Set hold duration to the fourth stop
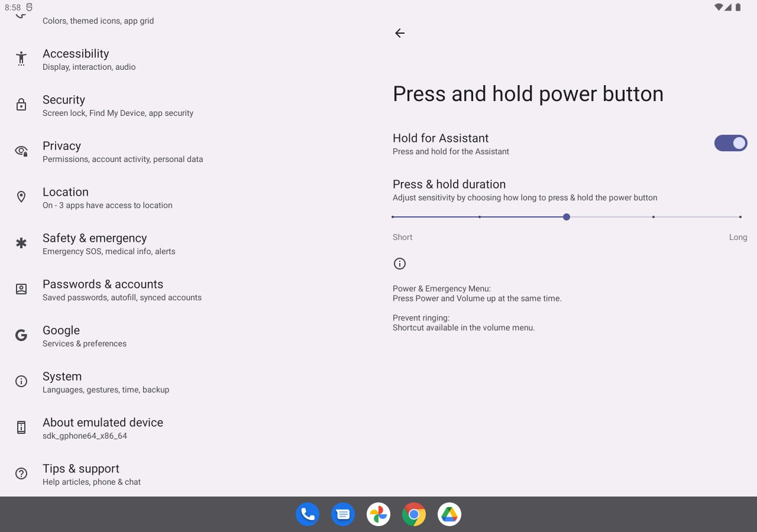The image size is (757, 532). tap(654, 217)
